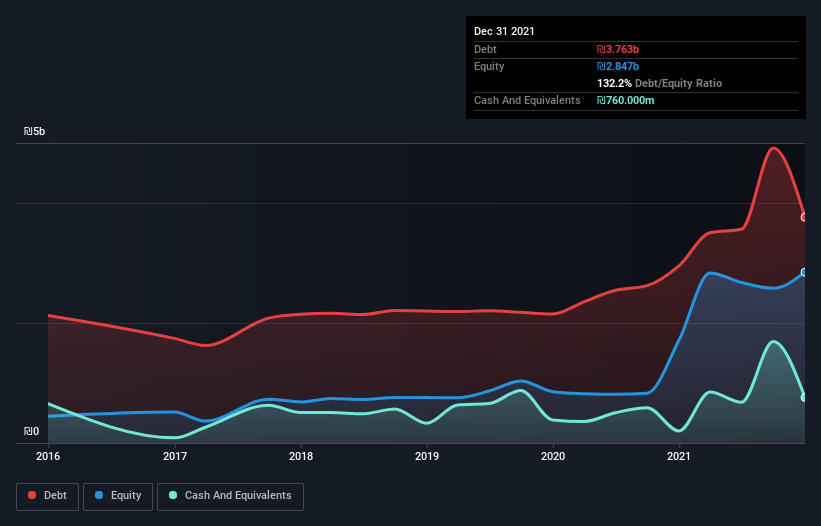Select the 2020 x-axis label
The width and height of the screenshot is (821, 526).
[553, 456]
